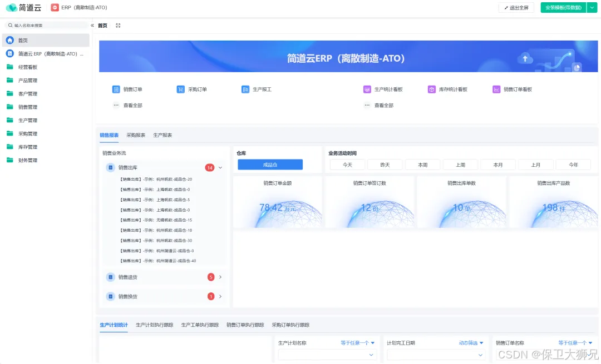Open 计划完工日期 动态筛选 condition dropdown

pos(471,342)
